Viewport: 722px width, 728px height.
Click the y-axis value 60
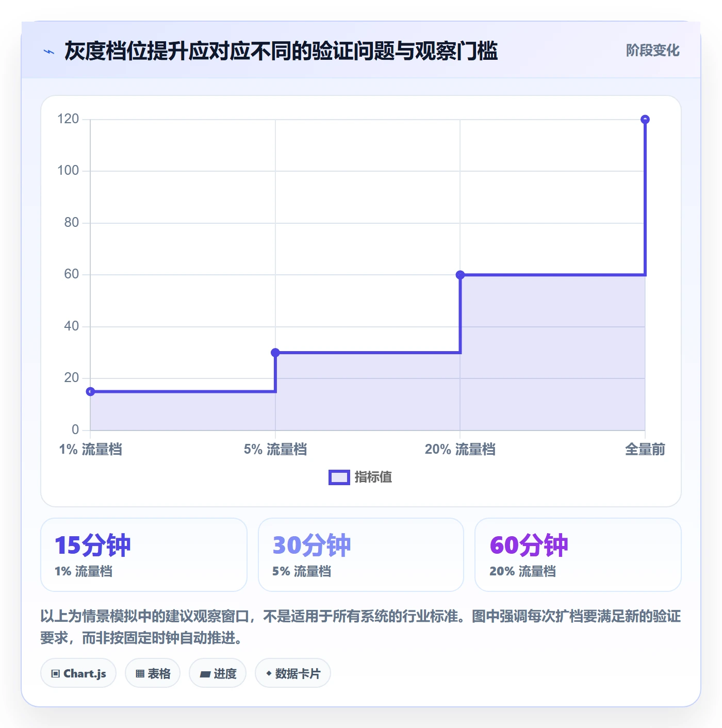click(72, 274)
